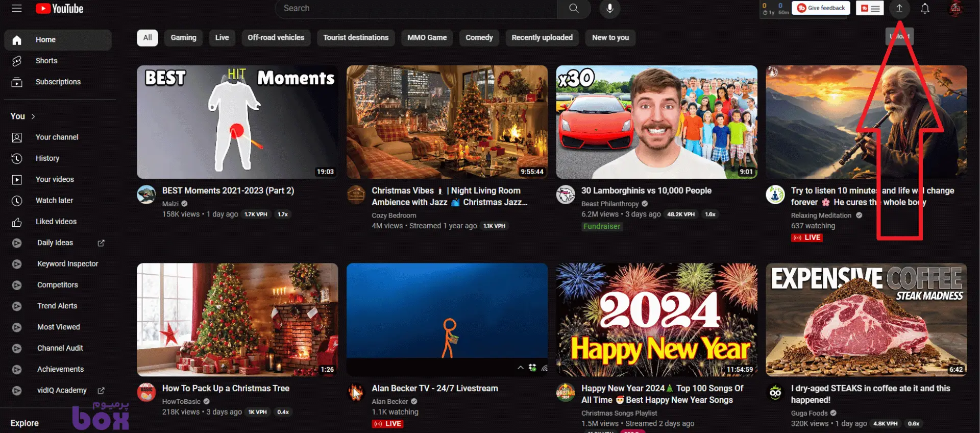Screen dimensions: 980x433
Task: Select the Tourist destinations chip
Action: [x=356, y=38]
